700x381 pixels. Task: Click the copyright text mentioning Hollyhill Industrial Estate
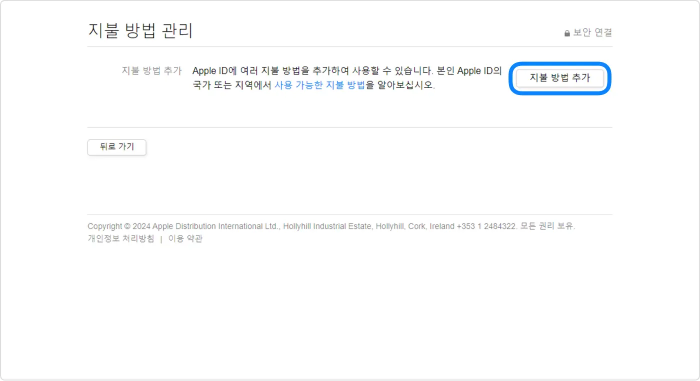tap(331, 226)
